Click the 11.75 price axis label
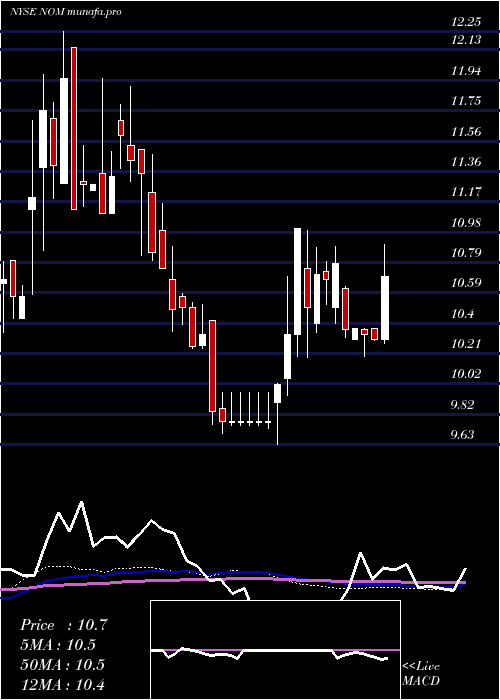Screen dimensions: 500x700 coord(466,101)
